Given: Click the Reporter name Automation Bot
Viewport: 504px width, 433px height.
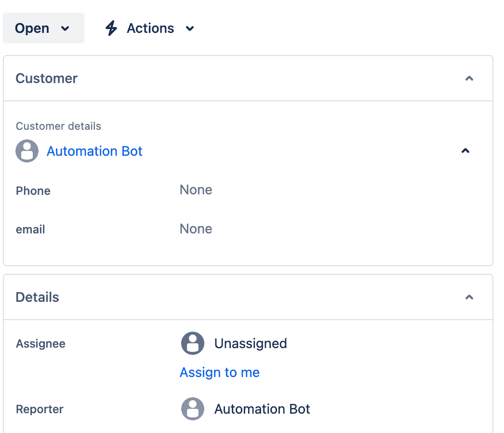Looking at the screenshot, I should click(x=262, y=409).
